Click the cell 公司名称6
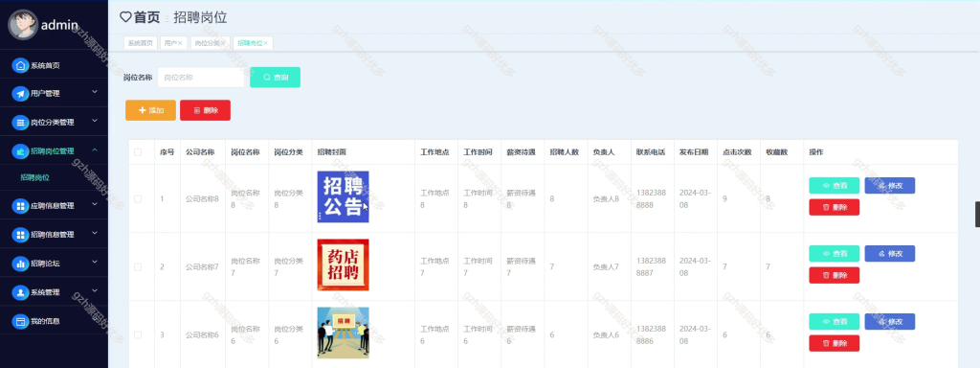 click(x=202, y=335)
